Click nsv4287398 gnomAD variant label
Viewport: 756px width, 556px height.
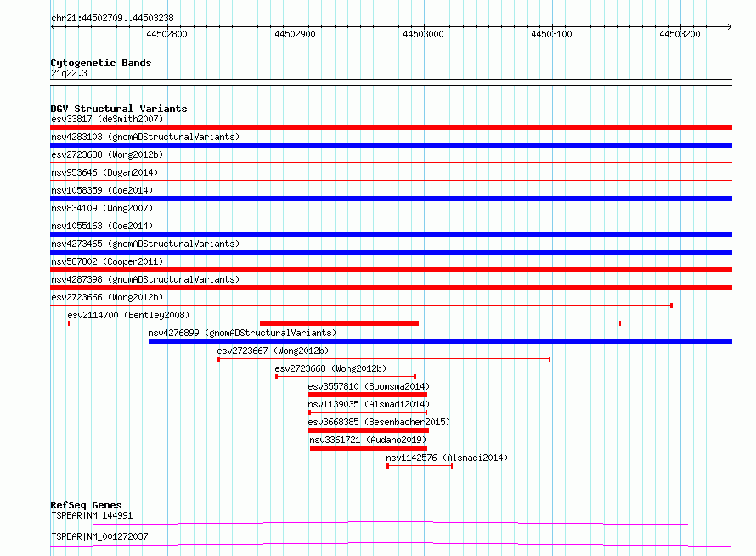pos(145,279)
